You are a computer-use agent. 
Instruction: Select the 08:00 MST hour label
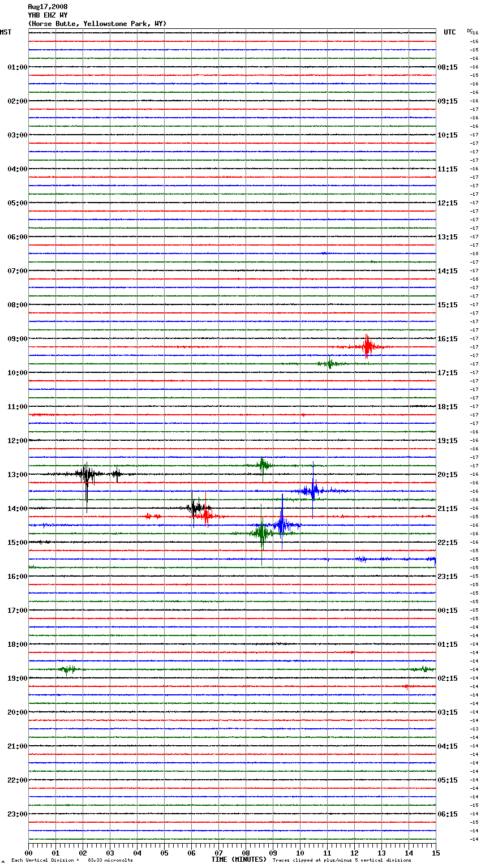[x=17, y=305]
